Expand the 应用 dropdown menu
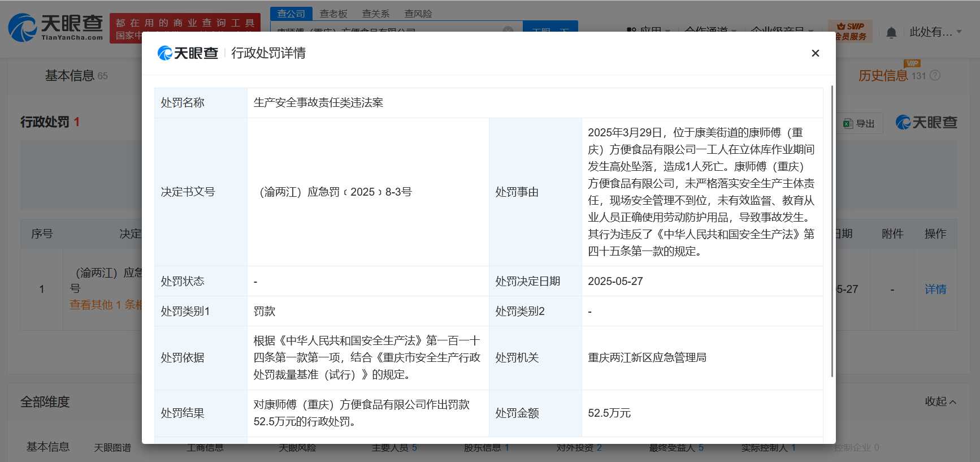The image size is (980, 462). click(650, 31)
